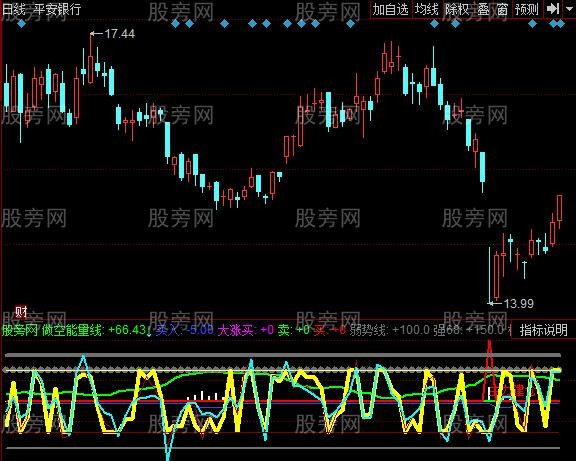Image resolution: width=576 pixels, height=461 pixels.
Task: Toggle the 叠 overlay option
Action: click(483, 9)
